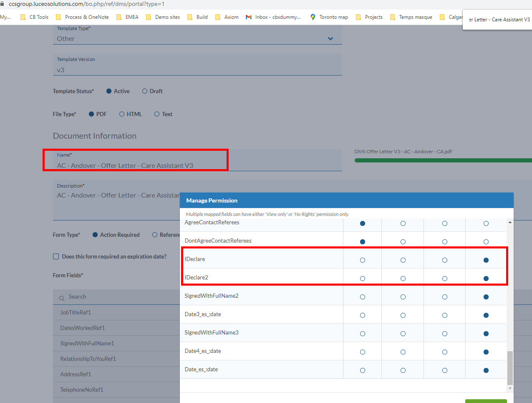532x403 pixels.
Task: Tick the expiration date required checkbox
Action: [56, 256]
